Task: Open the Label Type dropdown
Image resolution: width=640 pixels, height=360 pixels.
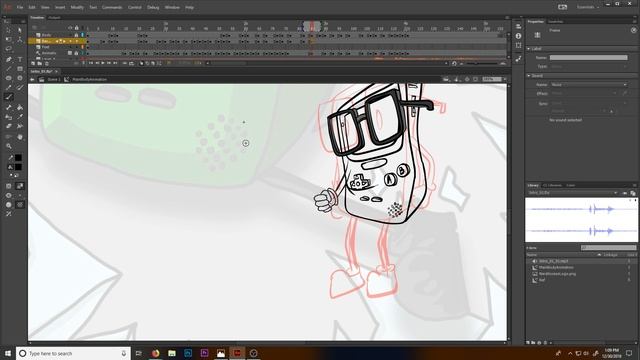Action: pos(588,66)
